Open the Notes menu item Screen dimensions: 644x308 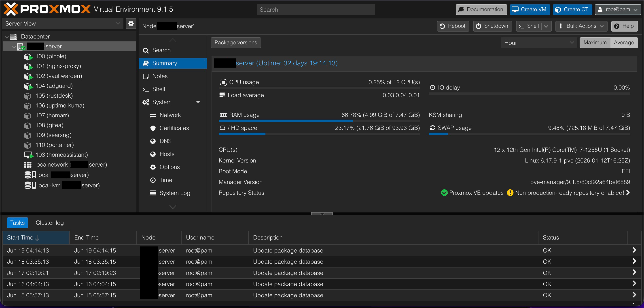click(x=172, y=76)
